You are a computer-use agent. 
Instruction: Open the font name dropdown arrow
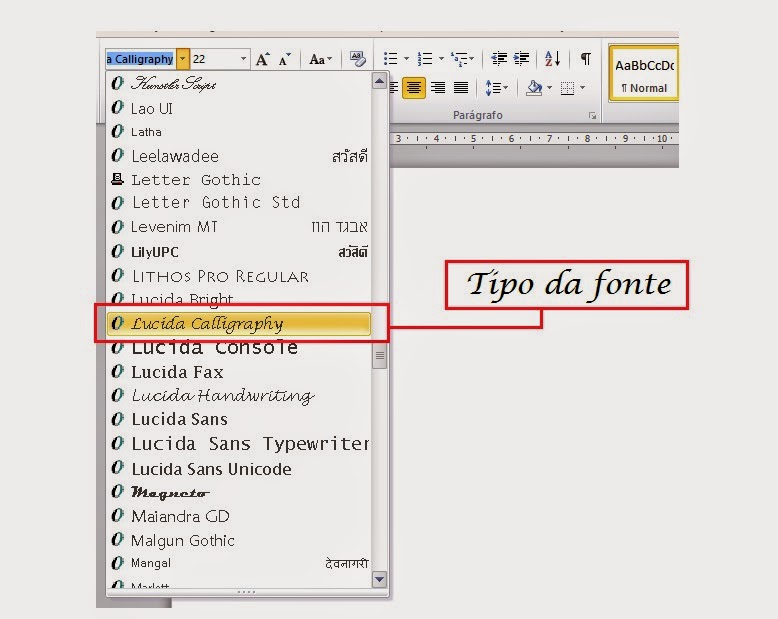pyautogui.click(x=183, y=59)
